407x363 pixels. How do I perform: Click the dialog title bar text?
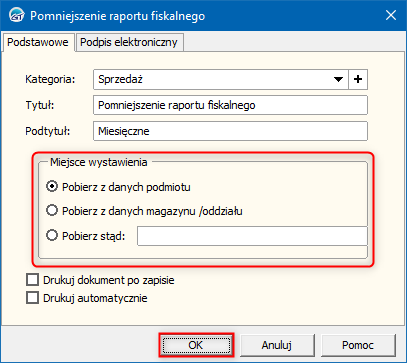click(117, 16)
